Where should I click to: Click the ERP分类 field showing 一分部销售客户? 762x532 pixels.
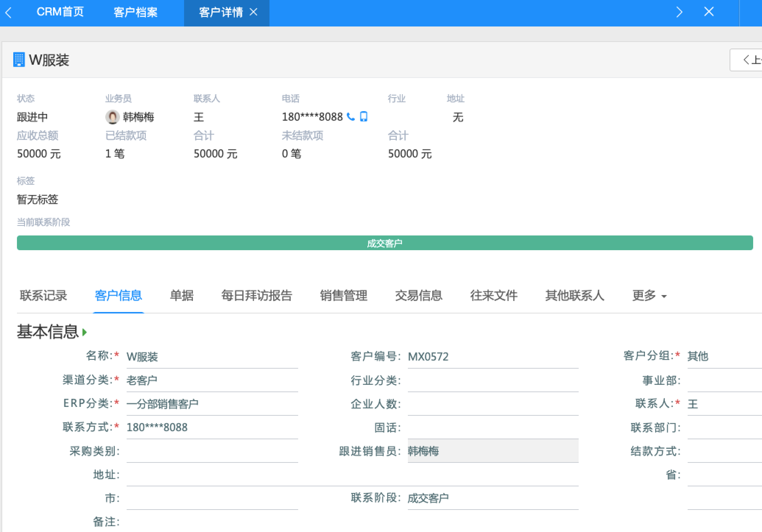pyautogui.click(x=212, y=404)
